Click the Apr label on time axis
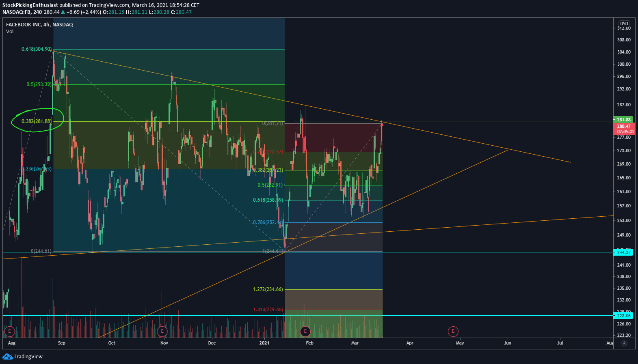This screenshot has width=638, height=364. 410,343
